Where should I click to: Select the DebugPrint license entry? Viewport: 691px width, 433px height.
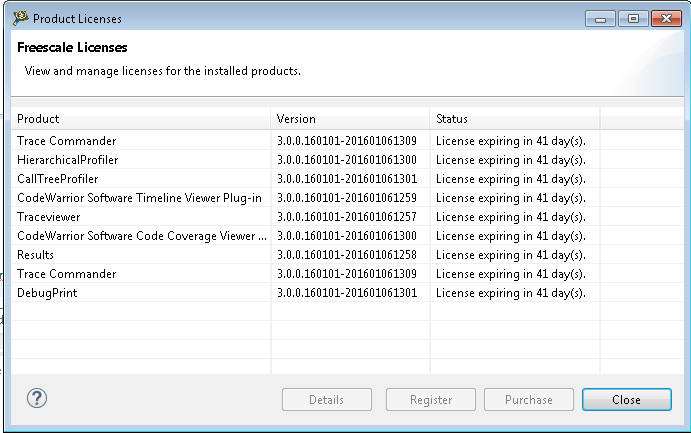[x=47, y=293]
